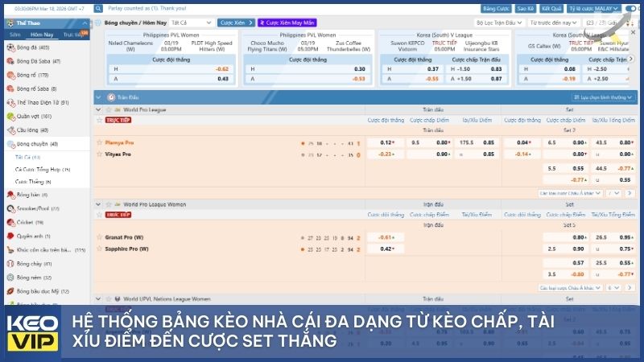Select Plamya Pro odds 0.12
The height and width of the screenshot is (362, 644).
[x=386, y=142]
